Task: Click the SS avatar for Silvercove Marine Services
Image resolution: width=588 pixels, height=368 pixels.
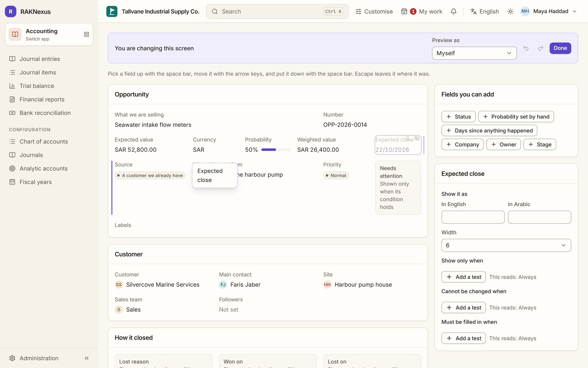Action: (x=119, y=284)
